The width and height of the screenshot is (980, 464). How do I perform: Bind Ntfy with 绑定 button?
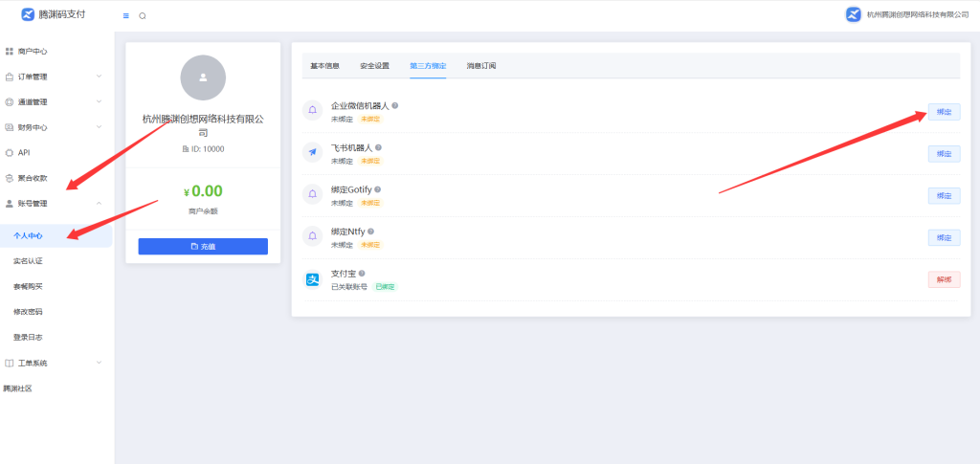click(x=944, y=237)
